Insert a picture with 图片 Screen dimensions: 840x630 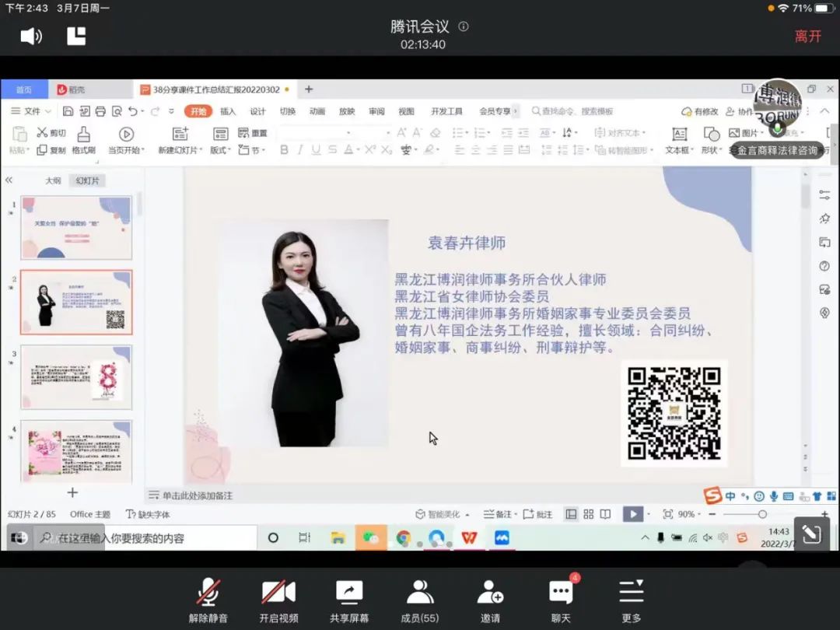745,133
